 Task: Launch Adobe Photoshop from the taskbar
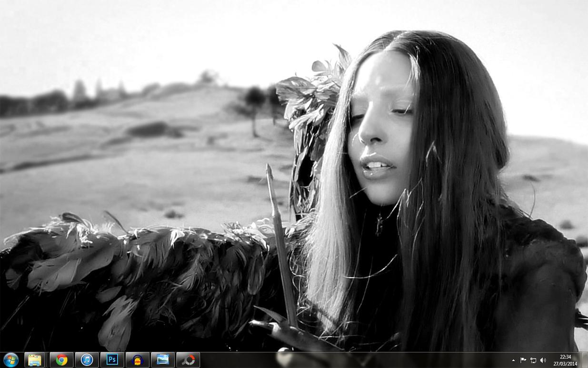(x=112, y=360)
